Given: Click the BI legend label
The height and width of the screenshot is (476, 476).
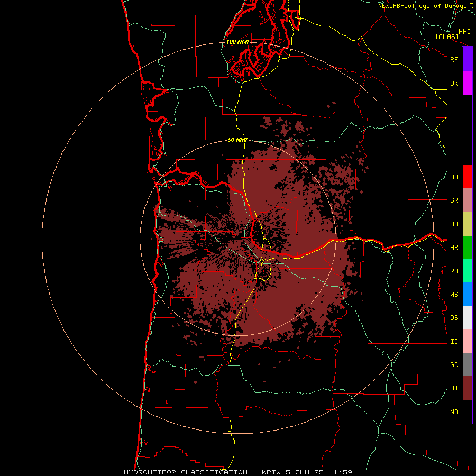Looking at the screenshot, I should click(x=454, y=388).
